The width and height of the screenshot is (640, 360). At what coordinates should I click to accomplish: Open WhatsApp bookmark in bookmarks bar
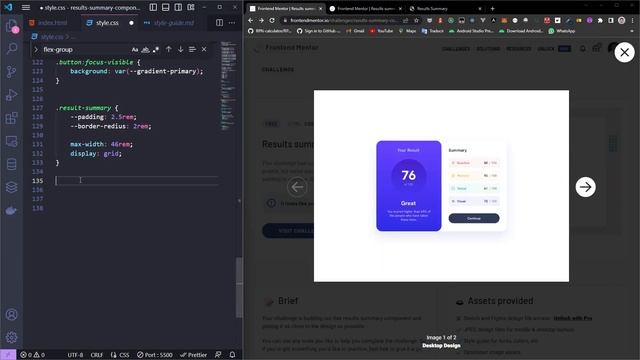[562, 31]
